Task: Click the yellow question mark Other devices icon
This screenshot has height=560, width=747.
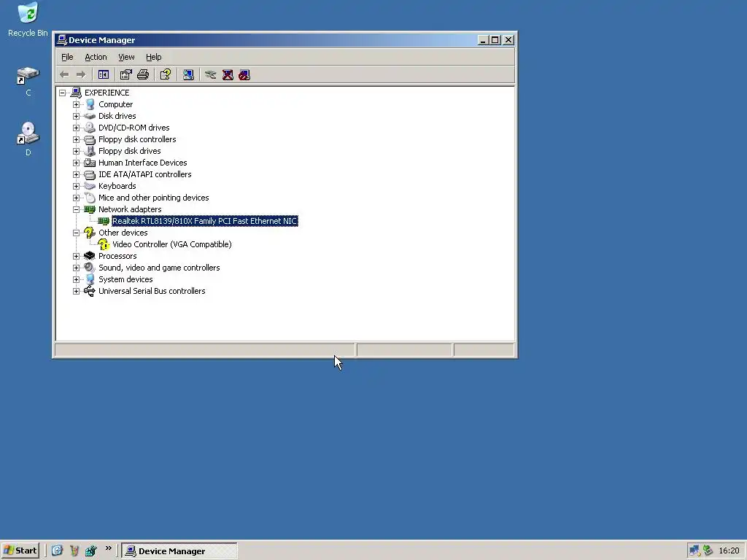Action: click(90, 233)
